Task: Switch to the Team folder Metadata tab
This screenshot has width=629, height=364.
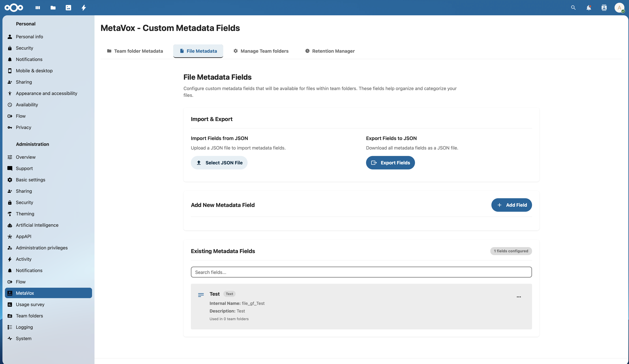Action: point(135,51)
